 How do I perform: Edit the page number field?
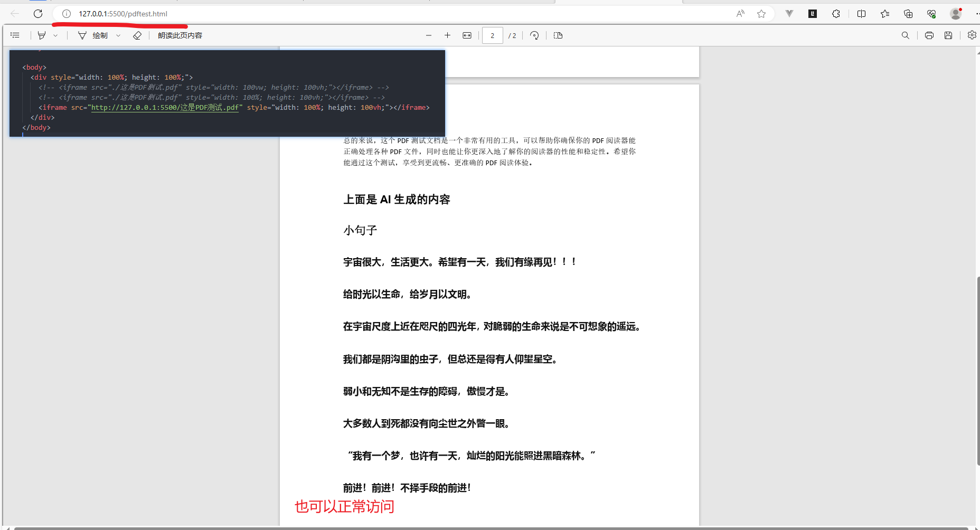[x=492, y=35]
